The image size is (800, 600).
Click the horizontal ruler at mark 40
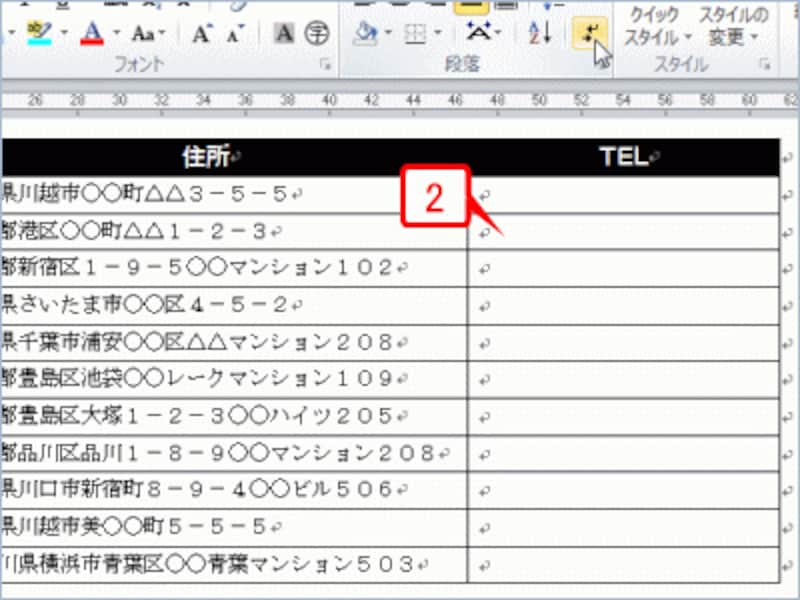click(329, 99)
